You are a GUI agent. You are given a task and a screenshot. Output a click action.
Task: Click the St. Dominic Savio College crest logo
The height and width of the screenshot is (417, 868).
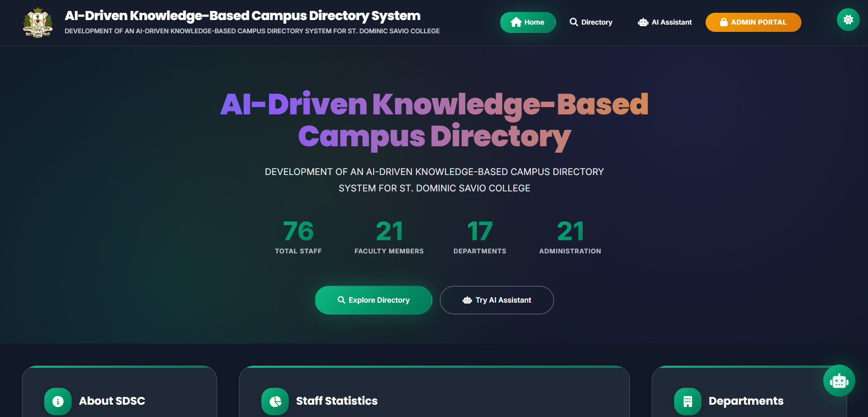tap(38, 22)
